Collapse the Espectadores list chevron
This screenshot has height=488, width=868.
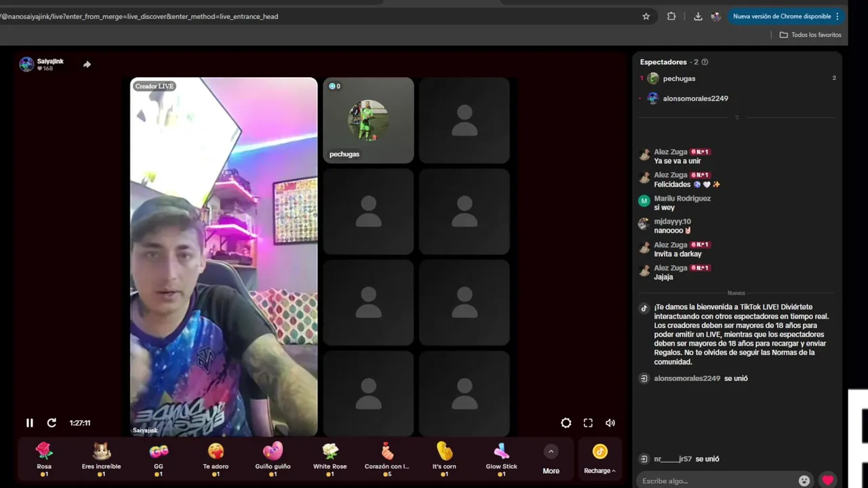click(x=737, y=117)
